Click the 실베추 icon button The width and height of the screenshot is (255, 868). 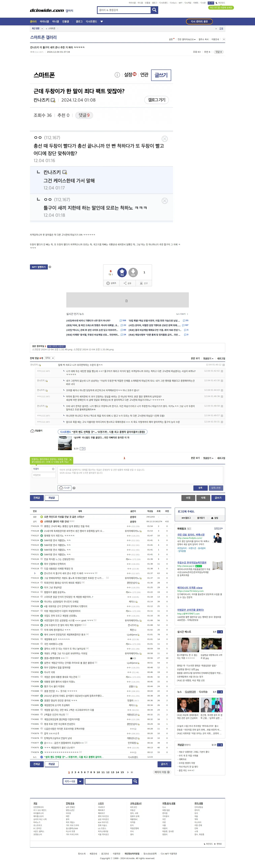tap(111, 283)
